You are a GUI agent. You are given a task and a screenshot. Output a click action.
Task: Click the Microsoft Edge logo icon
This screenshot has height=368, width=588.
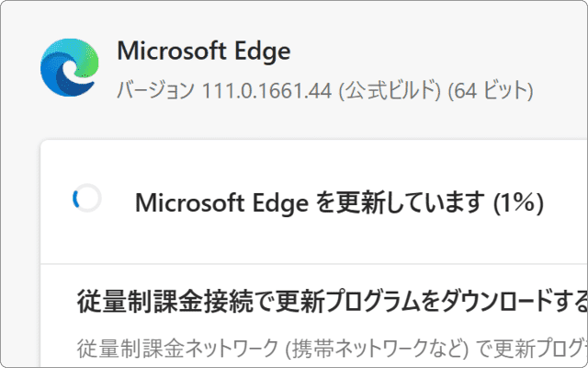70,67
